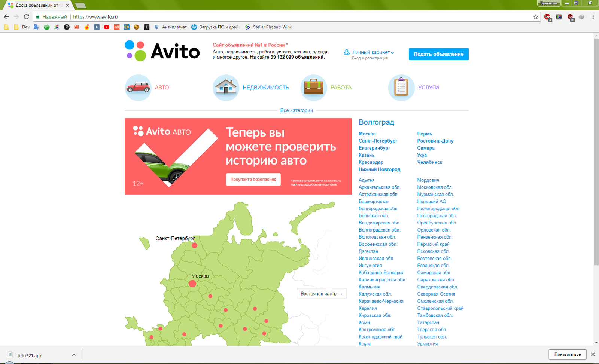Choose Санкт-Петербург in the city list
The height and width of the screenshot is (364, 599).
378,141
